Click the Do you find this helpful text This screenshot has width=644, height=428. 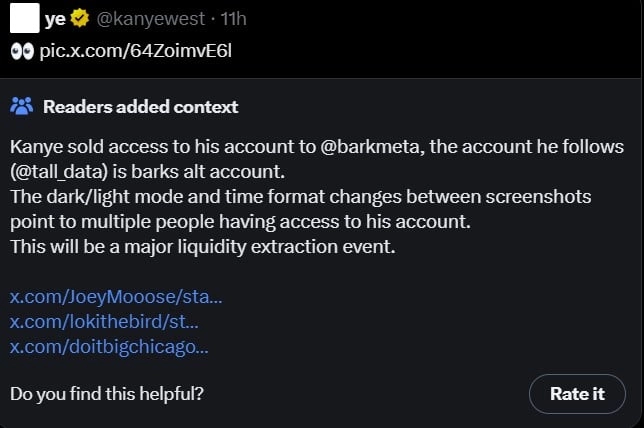(x=107, y=393)
